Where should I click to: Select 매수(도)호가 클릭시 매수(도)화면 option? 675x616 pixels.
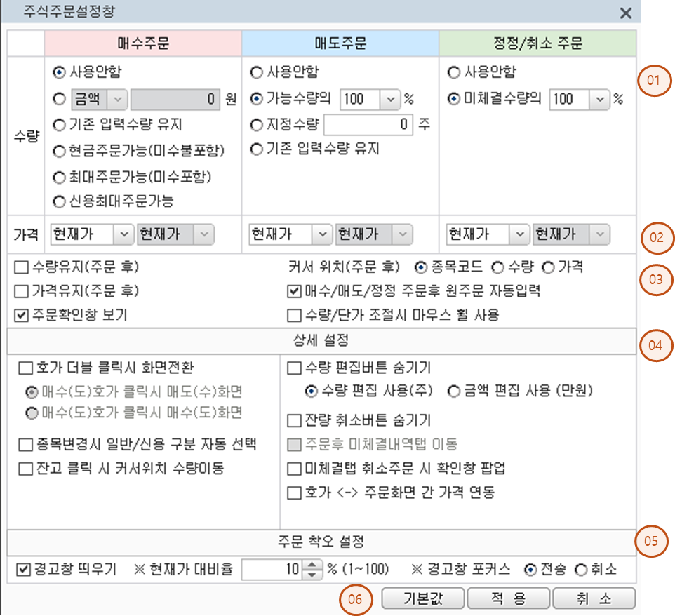(32, 413)
